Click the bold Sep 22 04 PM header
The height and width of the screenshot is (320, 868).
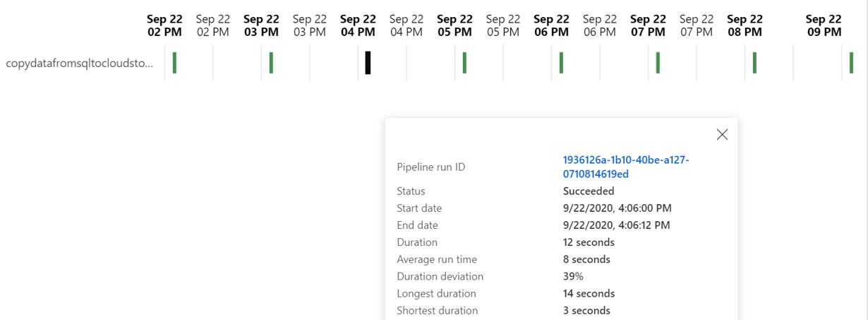358,25
